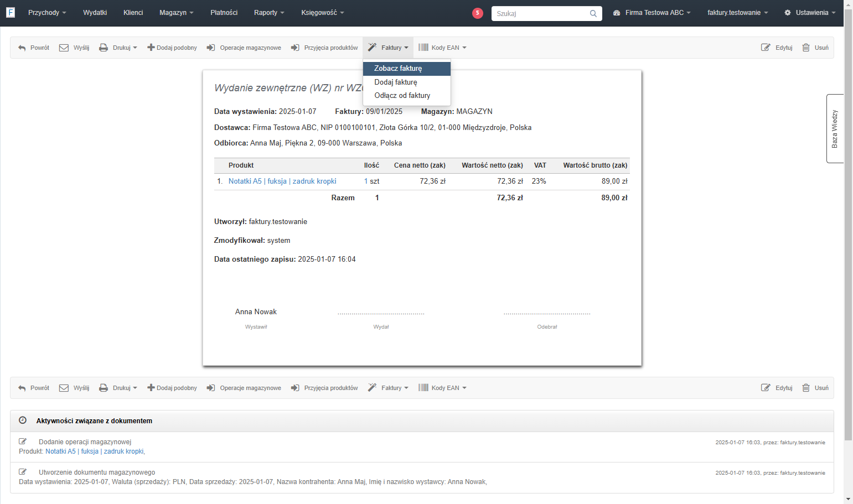853x504 pixels.
Task: Click the Szukaj search field
Action: [x=547, y=13]
